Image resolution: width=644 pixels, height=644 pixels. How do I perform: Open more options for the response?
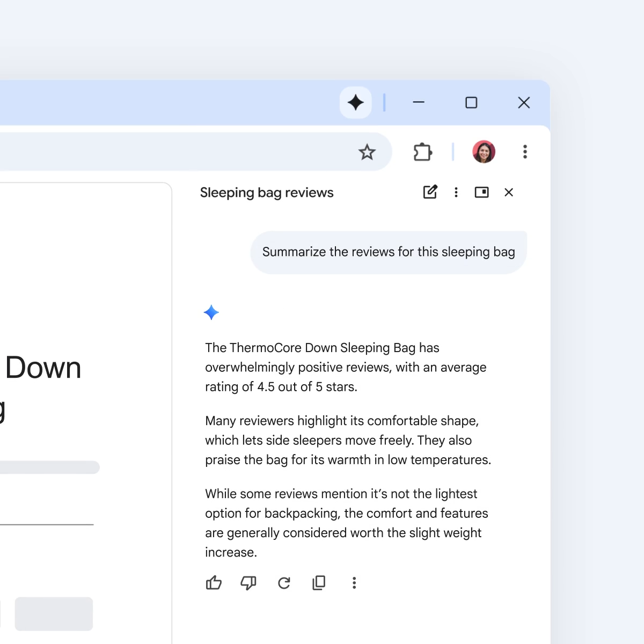click(x=354, y=583)
